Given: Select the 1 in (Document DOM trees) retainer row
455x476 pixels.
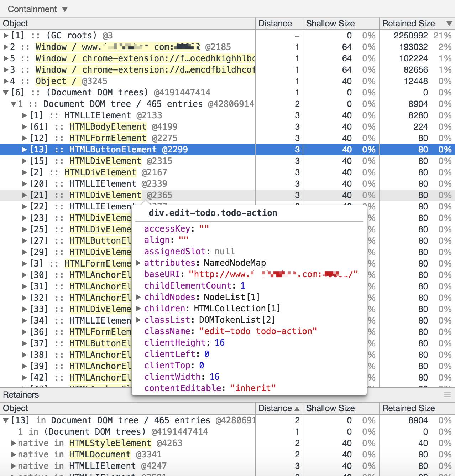Looking at the screenshot, I should click(227, 432).
